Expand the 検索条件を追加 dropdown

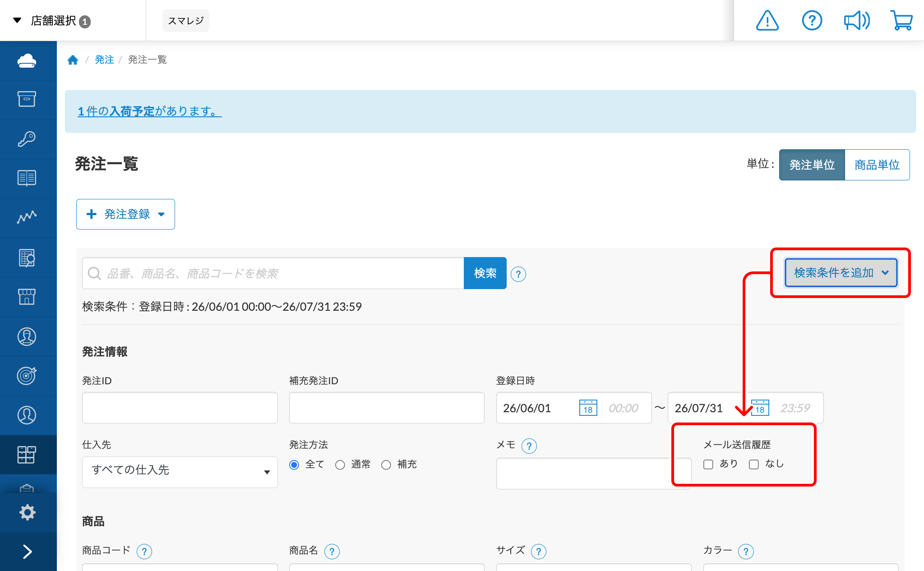(x=841, y=272)
